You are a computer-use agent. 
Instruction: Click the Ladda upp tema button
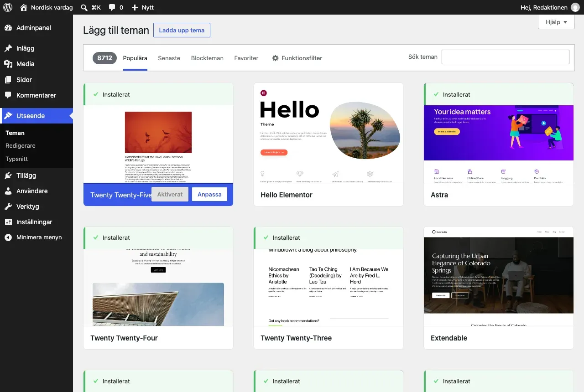coord(182,30)
